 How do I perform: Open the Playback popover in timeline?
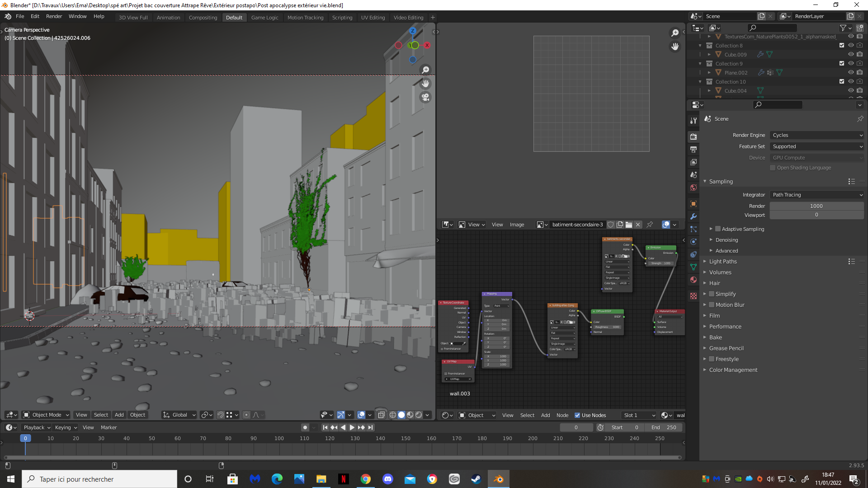point(37,427)
